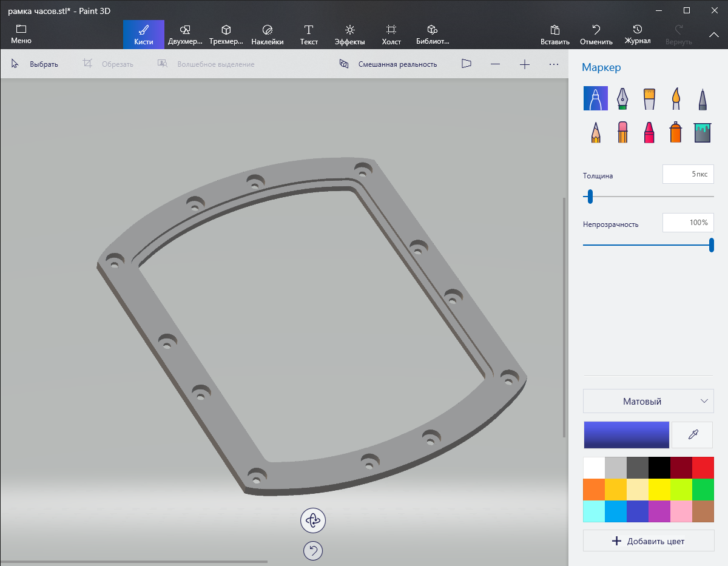This screenshot has width=728, height=566.
Task: Select the Pencil tool
Action: [595, 132]
